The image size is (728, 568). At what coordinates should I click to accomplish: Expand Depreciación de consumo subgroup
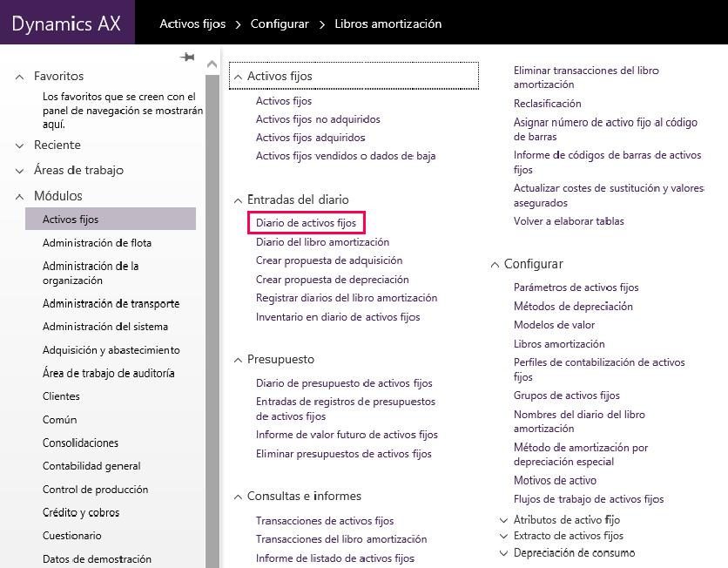pos(503,552)
